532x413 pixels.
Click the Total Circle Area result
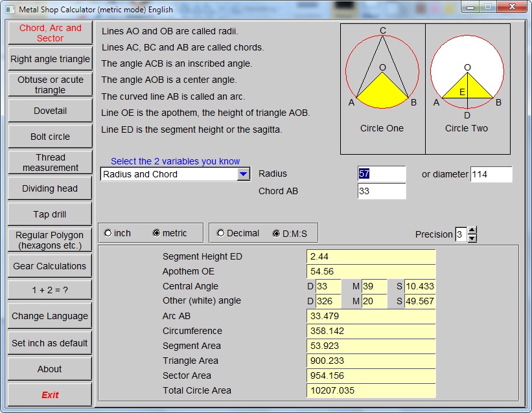[x=371, y=390]
